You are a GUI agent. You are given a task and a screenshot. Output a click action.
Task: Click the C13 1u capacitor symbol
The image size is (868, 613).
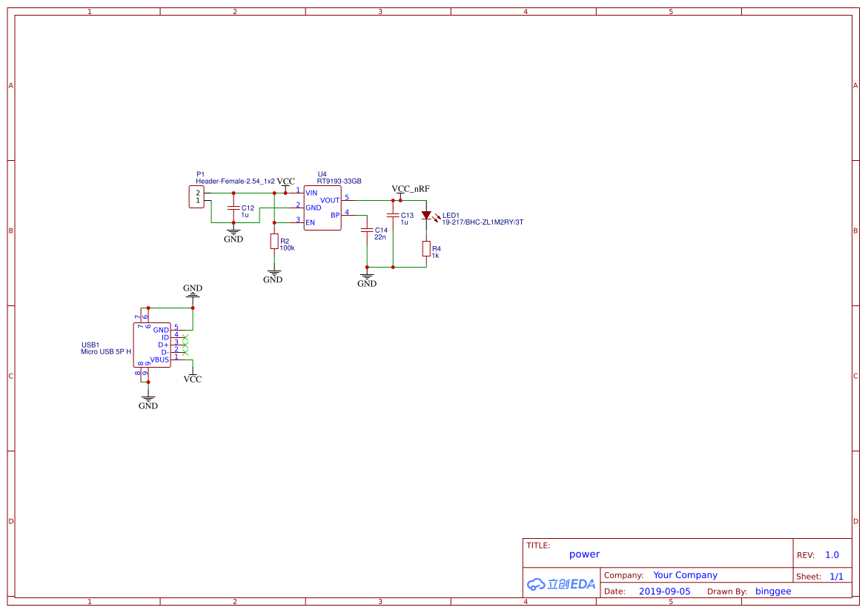(x=393, y=215)
